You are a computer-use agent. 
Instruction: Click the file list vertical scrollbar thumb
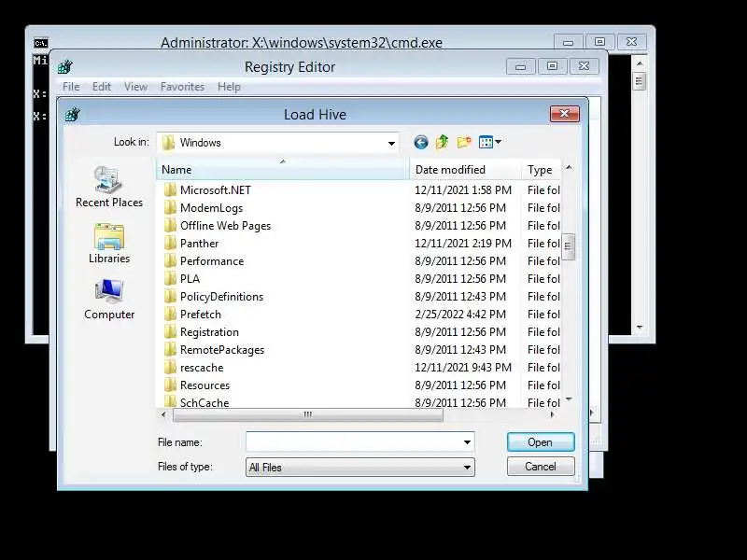[x=568, y=246]
